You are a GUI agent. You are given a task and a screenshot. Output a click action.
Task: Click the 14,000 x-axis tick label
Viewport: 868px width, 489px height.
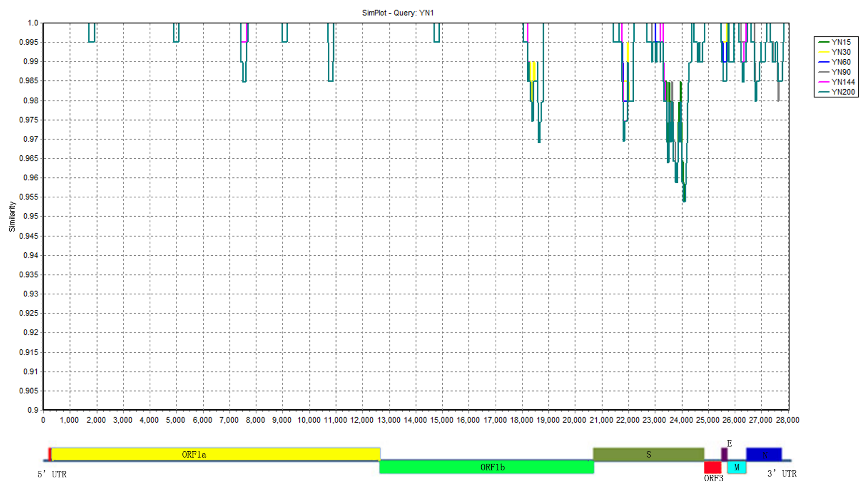pos(415,420)
